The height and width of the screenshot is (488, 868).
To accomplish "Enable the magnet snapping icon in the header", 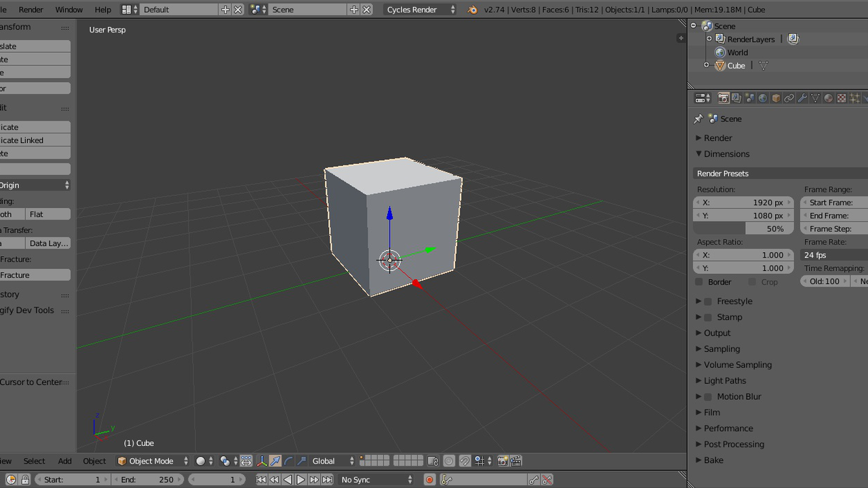I will pos(465,461).
